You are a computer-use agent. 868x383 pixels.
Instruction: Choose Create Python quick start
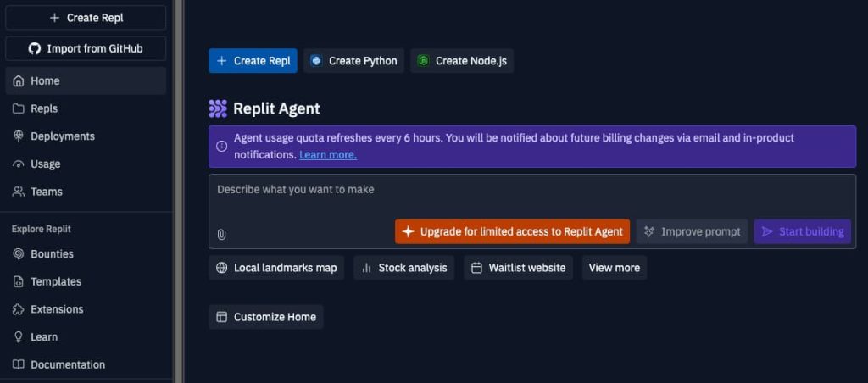click(353, 61)
